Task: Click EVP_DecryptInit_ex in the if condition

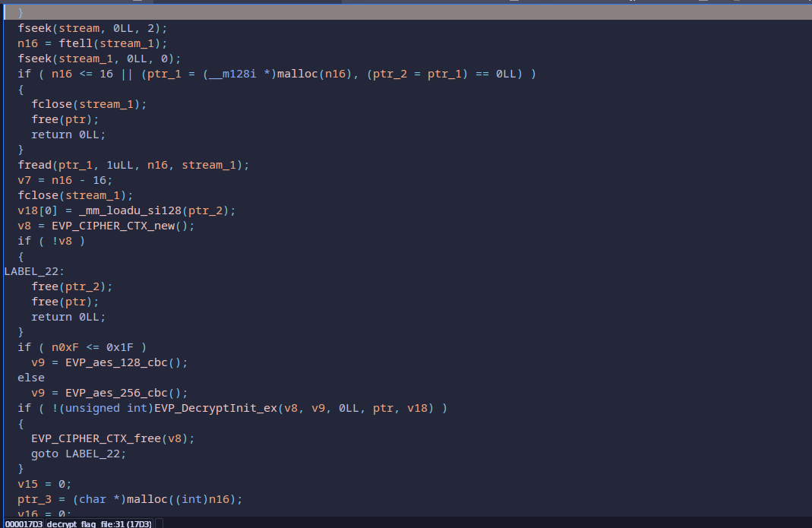Action: (213, 408)
